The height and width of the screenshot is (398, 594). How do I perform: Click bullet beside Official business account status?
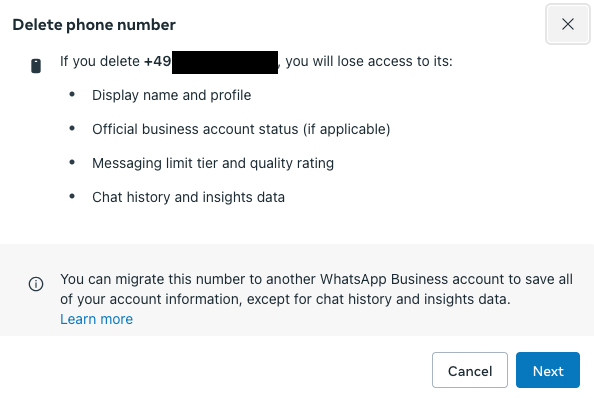[x=72, y=128]
